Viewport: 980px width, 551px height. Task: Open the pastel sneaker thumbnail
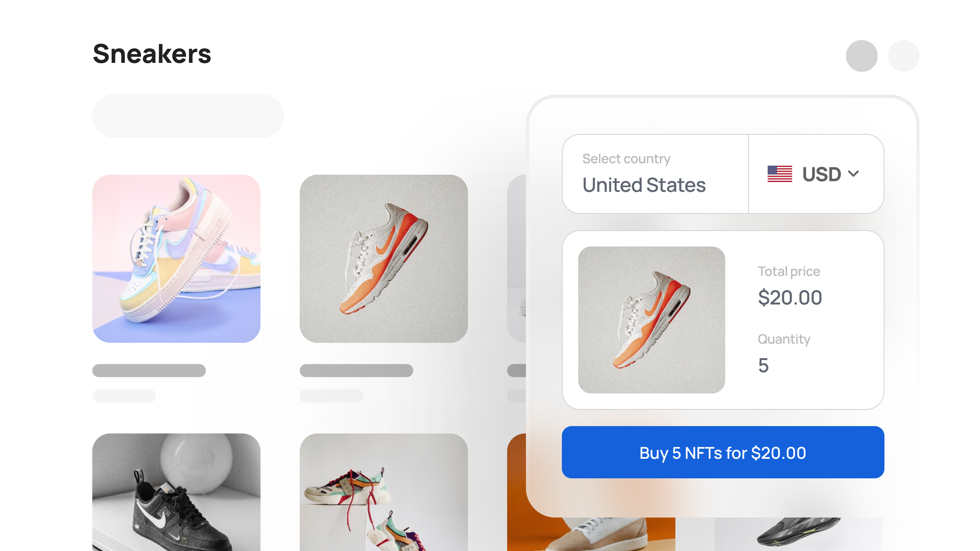pyautogui.click(x=176, y=259)
